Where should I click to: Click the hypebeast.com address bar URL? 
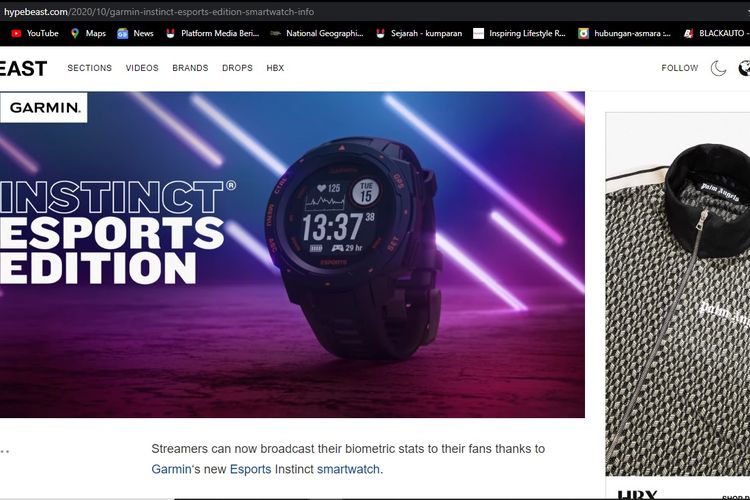coord(159,11)
